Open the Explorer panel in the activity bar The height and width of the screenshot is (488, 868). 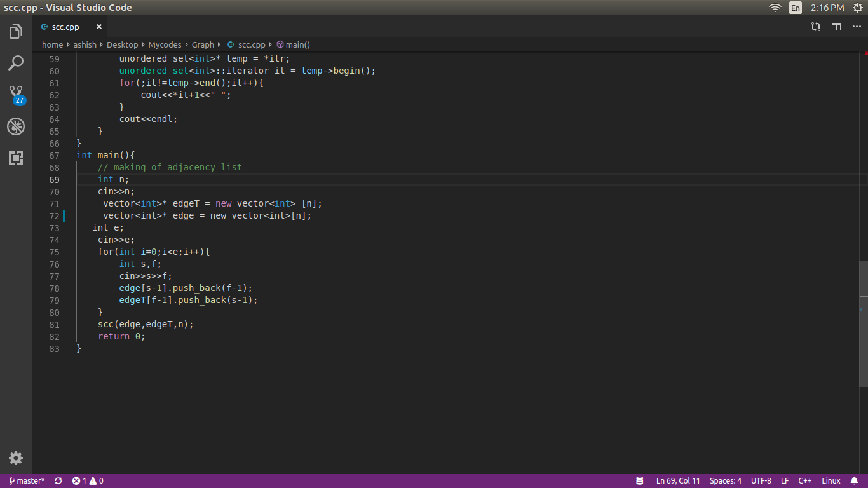coord(16,30)
